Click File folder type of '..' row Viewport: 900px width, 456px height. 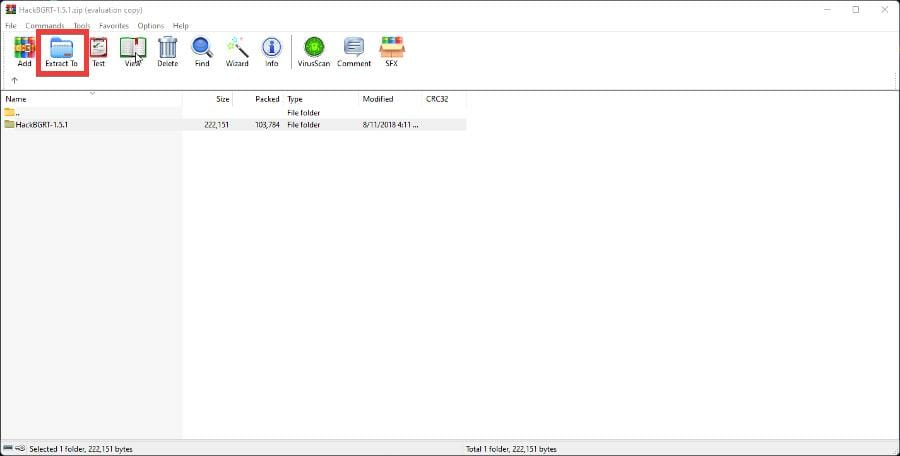coord(304,113)
